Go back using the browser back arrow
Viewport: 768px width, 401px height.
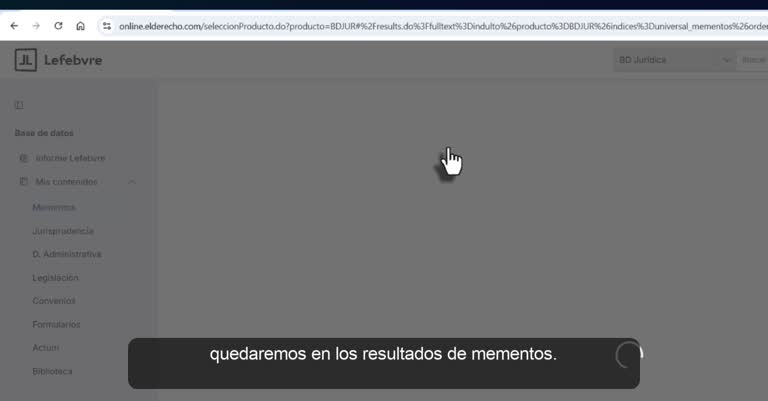pos(14,26)
